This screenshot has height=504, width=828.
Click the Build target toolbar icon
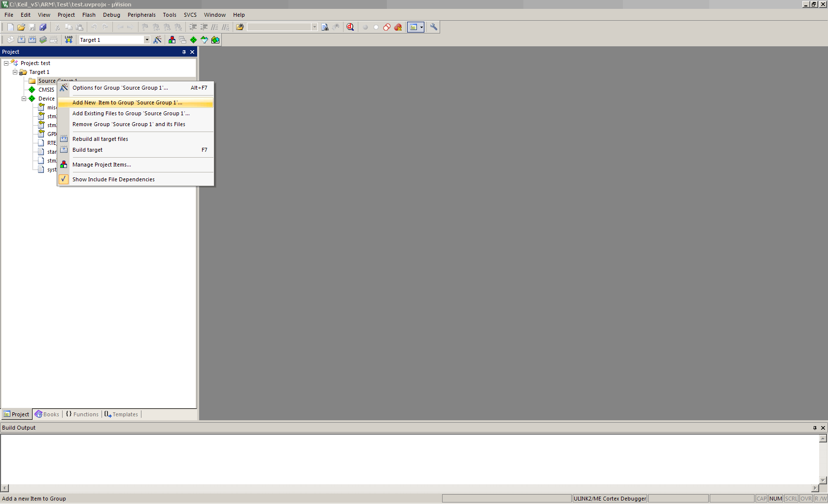21,40
